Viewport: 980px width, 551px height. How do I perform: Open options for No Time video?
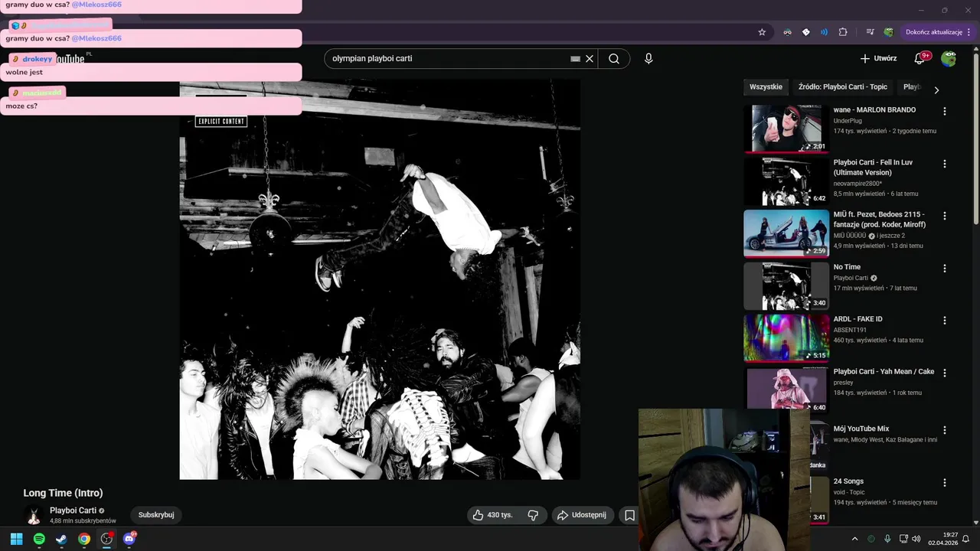944,268
